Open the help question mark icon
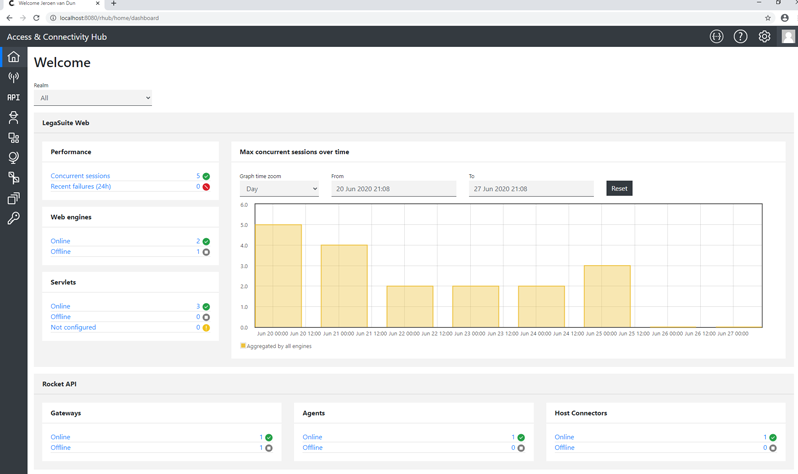 (740, 37)
